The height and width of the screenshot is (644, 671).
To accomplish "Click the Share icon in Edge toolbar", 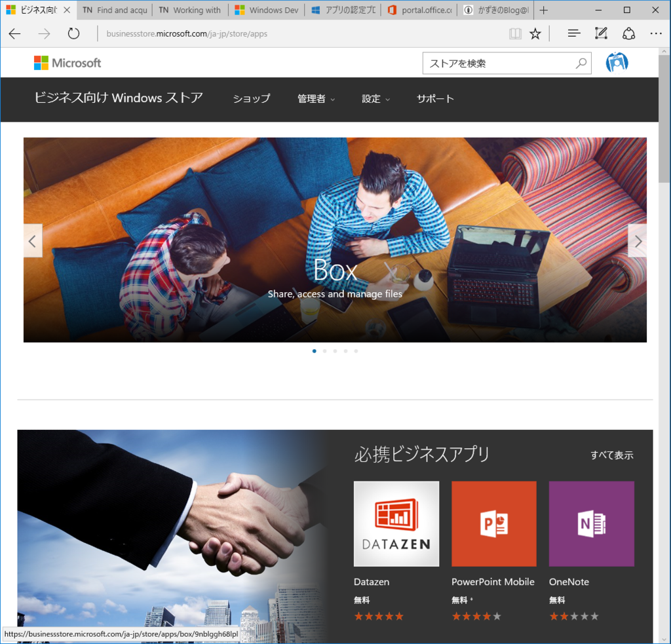I will [x=628, y=33].
